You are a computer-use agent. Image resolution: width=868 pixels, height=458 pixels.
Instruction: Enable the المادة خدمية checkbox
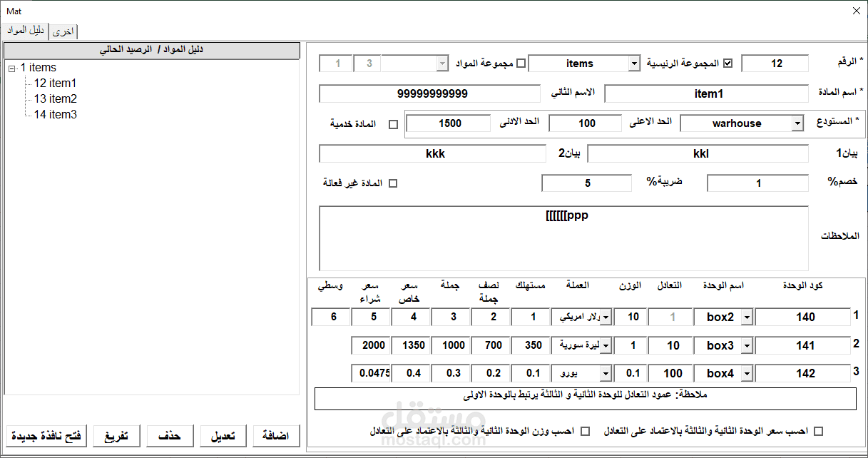click(x=393, y=124)
